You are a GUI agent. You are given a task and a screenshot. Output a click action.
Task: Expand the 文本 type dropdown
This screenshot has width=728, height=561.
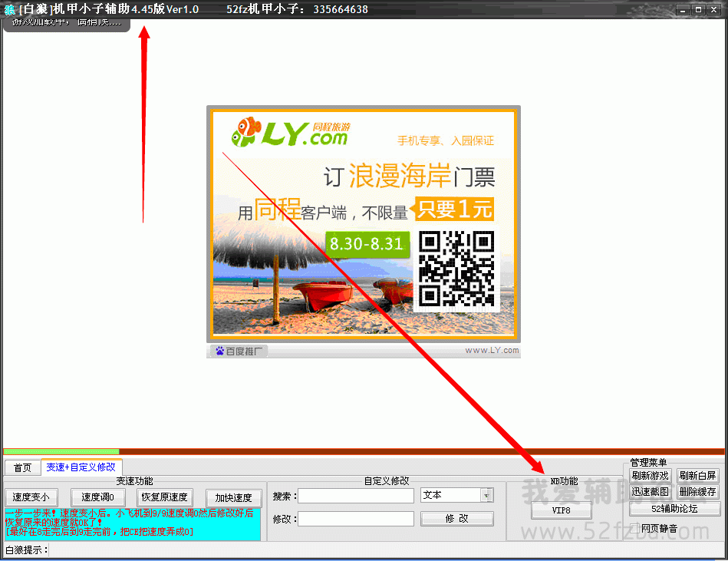point(486,496)
